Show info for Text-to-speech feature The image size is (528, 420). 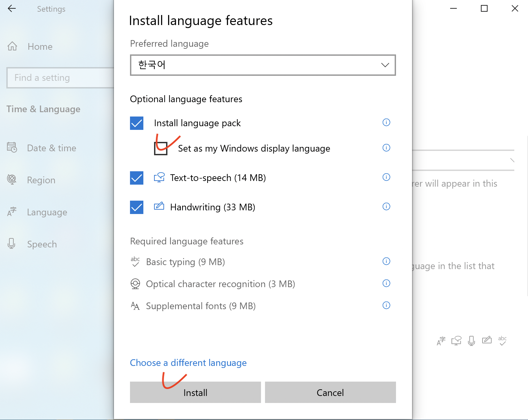point(386,177)
